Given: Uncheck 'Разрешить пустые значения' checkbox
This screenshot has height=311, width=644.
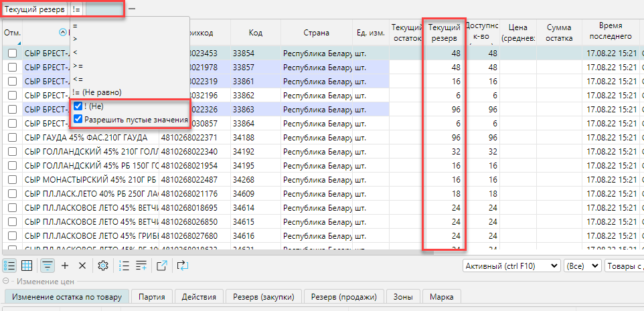Looking at the screenshot, I should click(78, 119).
